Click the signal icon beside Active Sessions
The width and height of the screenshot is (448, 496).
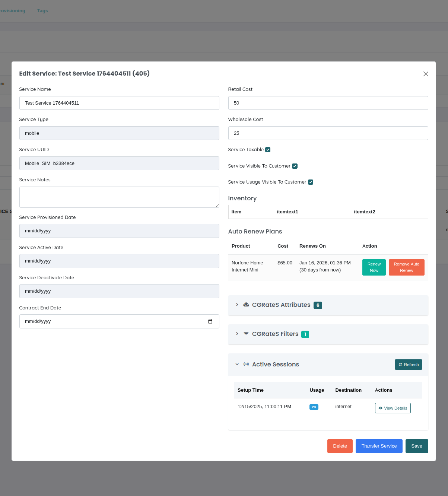[246, 364]
